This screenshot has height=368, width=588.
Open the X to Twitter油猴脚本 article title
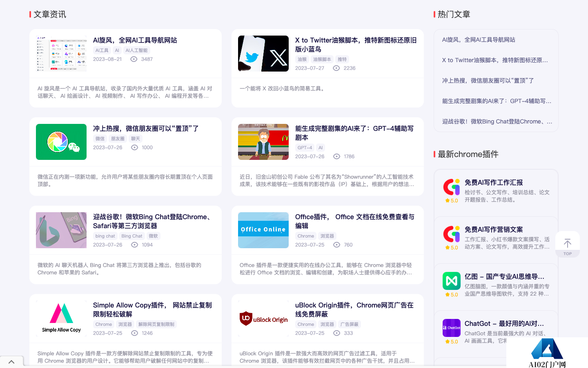[356, 45]
